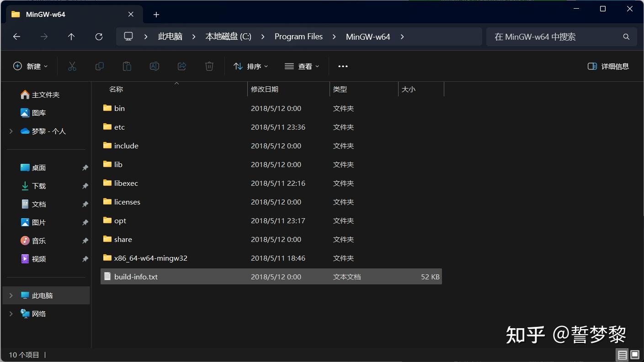
Task: Click the PC monitor icon in address bar
Action: click(128, 37)
